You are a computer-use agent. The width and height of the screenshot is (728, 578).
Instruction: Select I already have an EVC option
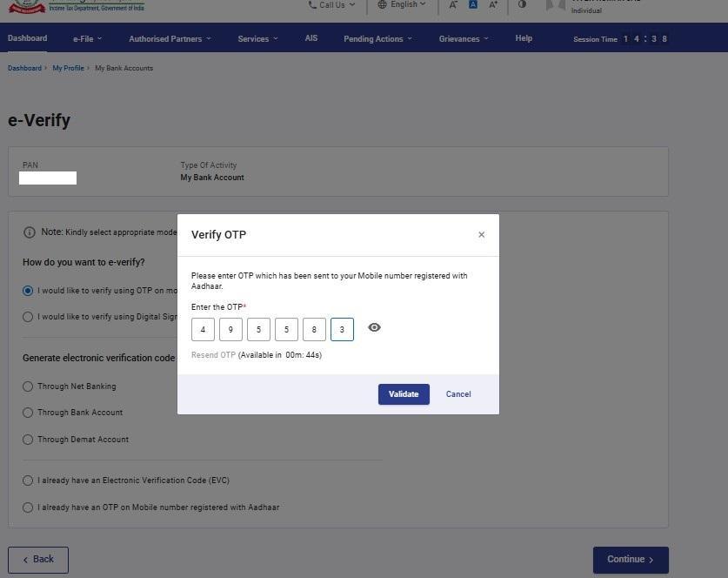click(28, 481)
